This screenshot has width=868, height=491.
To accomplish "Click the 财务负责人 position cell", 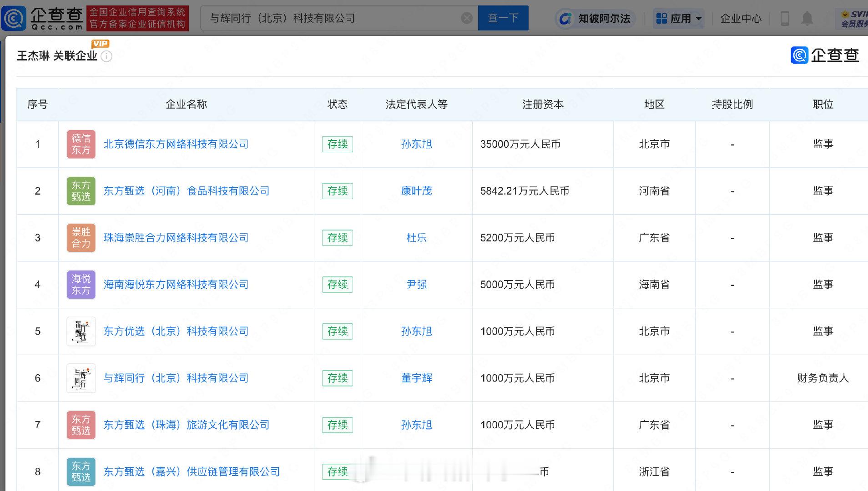I will coord(823,378).
